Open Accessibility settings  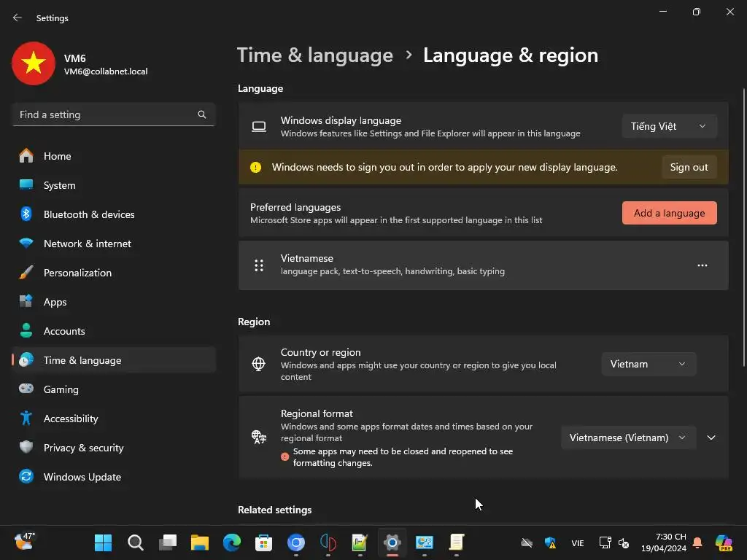[x=113, y=419]
